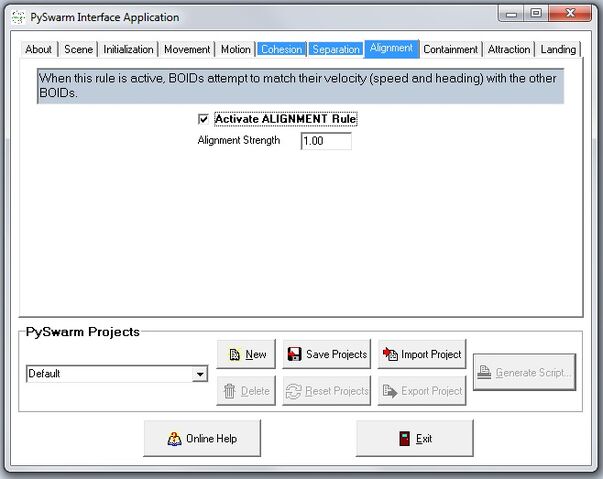The image size is (603, 479).
Task: Open Online Help button label
Action: [211, 439]
